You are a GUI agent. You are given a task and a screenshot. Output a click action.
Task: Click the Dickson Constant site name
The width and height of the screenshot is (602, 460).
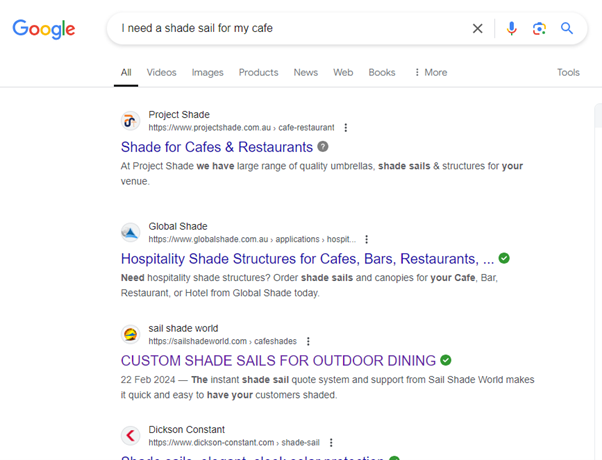[x=187, y=429]
